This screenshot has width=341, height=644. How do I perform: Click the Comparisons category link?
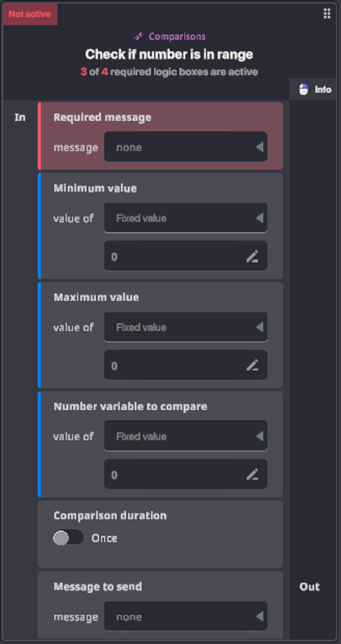(x=177, y=36)
